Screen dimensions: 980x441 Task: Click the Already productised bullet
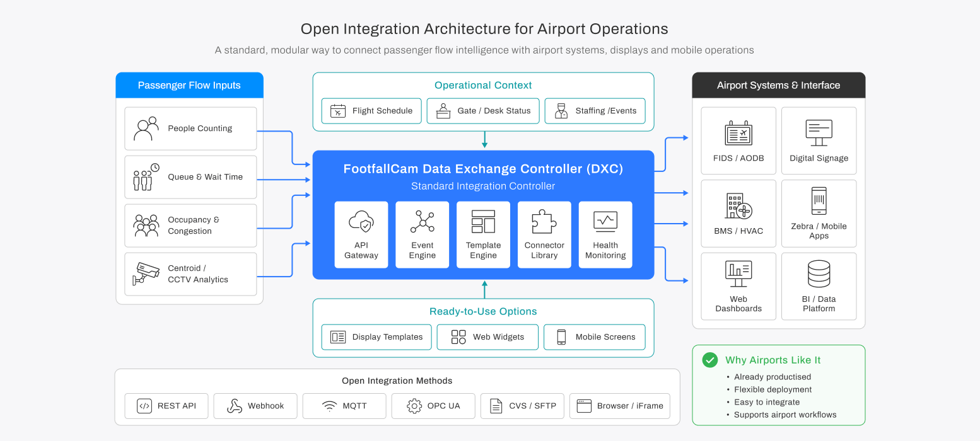pos(773,377)
